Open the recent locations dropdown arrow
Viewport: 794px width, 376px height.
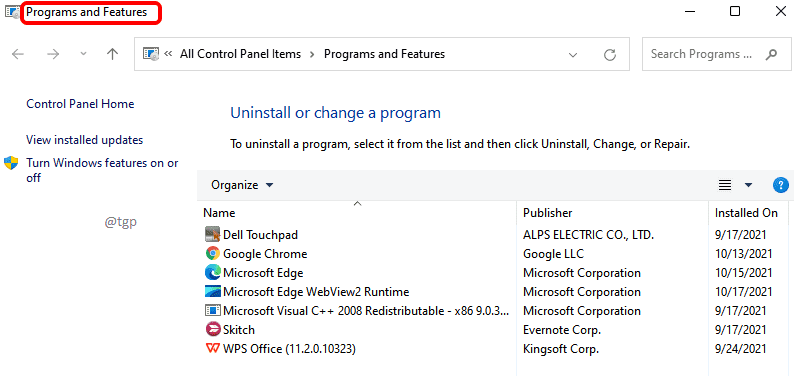[x=84, y=54]
